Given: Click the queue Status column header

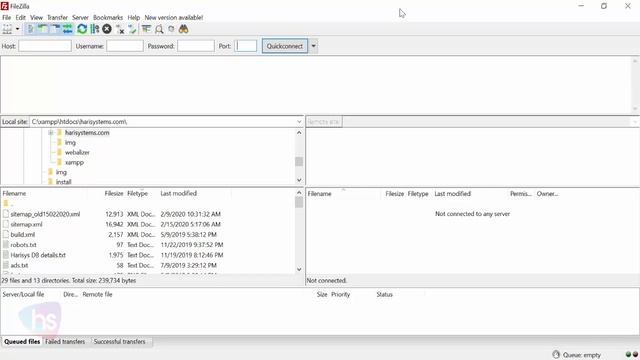Looking at the screenshot, I should click(384, 294).
